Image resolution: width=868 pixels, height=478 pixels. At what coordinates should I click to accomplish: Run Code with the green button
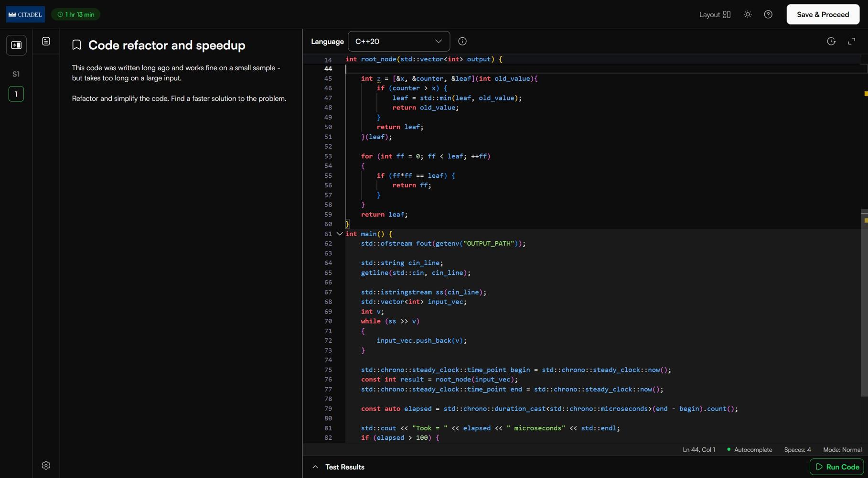[836, 467]
